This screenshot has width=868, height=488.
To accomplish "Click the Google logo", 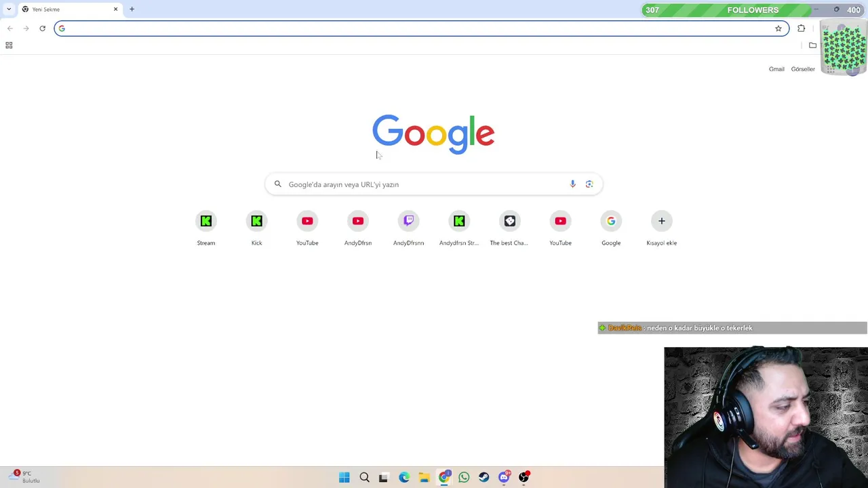I will [x=433, y=134].
